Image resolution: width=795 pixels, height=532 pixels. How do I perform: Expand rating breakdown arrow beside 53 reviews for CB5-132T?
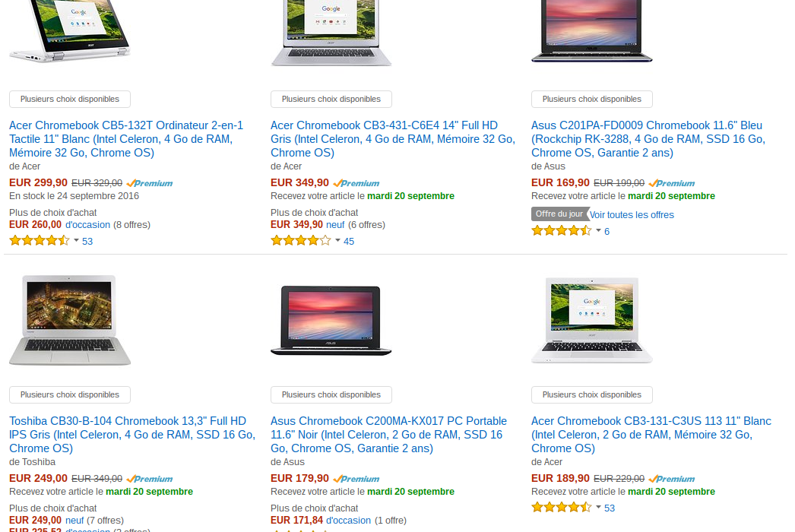click(x=76, y=240)
